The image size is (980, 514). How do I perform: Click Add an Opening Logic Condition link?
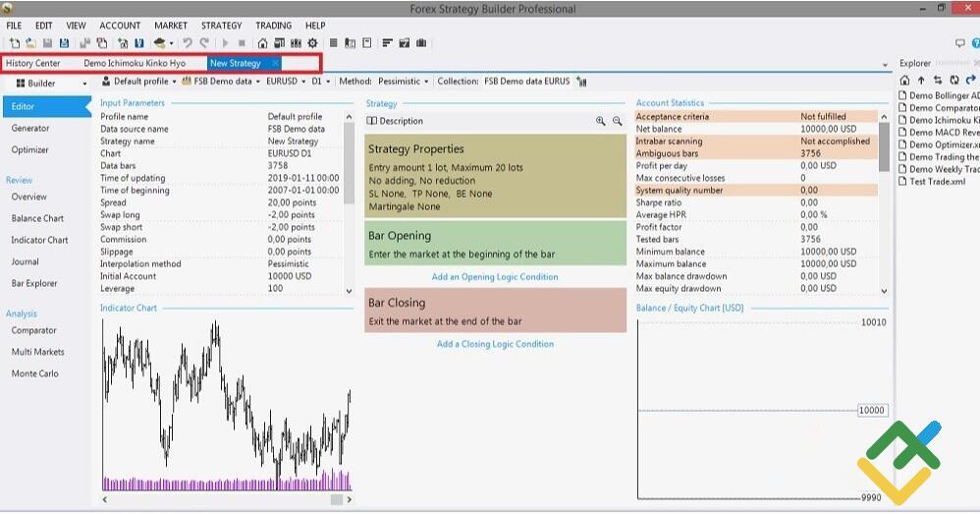[x=495, y=277]
